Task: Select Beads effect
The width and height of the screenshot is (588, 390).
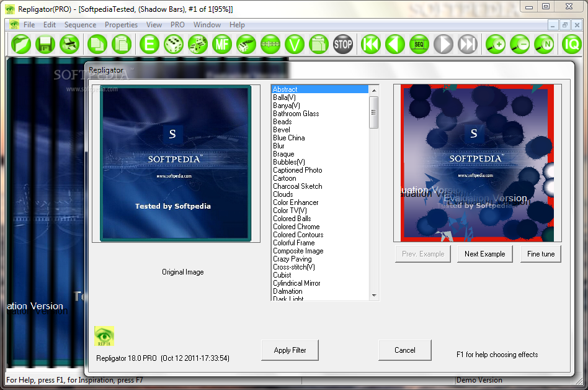Action: click(319, 122)
